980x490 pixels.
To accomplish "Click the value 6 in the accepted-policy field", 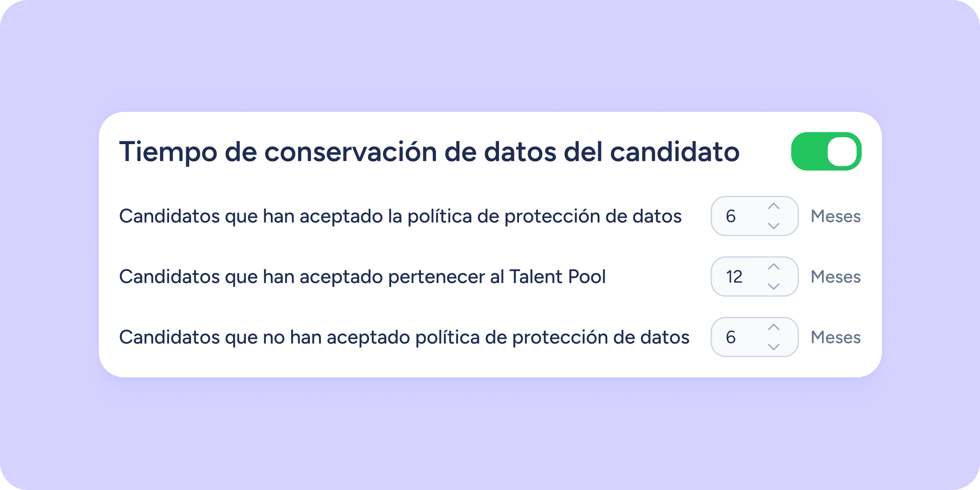I will point(731,216).
